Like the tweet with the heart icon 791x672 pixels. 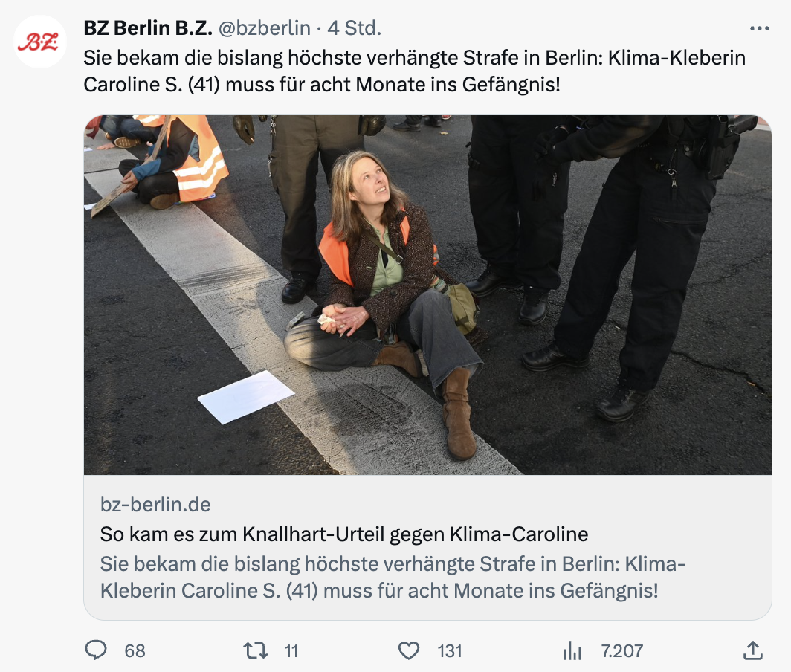click(x=409, y=650)
